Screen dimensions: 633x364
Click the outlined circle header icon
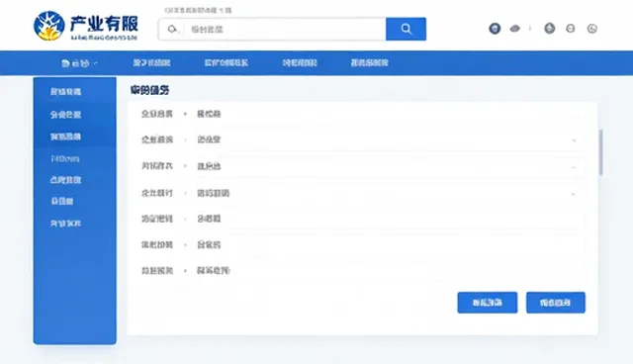point(570,29)
